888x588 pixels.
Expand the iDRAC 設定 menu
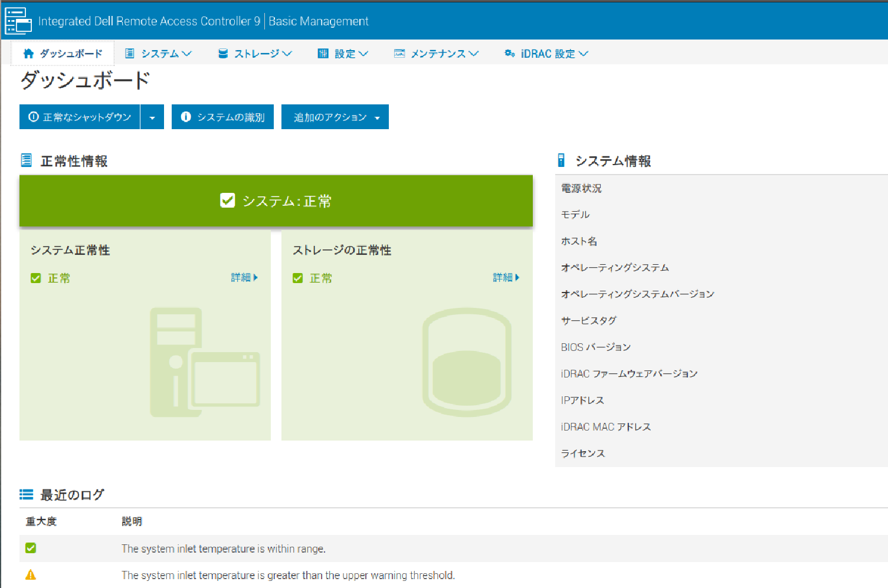point(546,54)
